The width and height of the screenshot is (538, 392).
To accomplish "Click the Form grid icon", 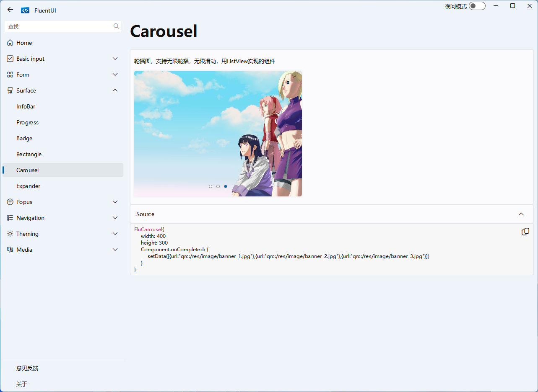I will (x=10, y=75).
